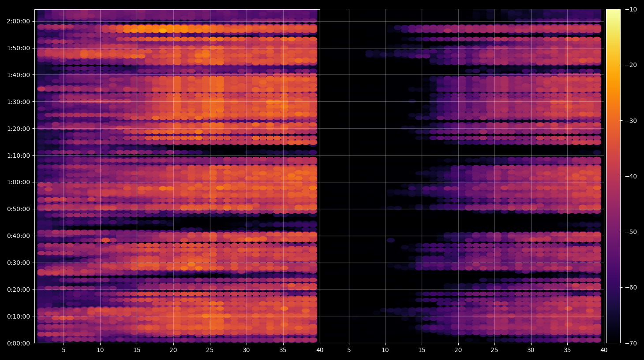This screenshot has width=644, height=360.
Task: Click the −10 colorbar label
Action: pyautogui.click(x=631, y=9)
